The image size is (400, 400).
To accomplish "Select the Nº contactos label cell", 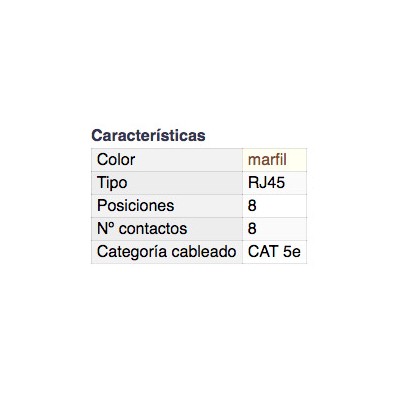I will click(x=167, y=229).
